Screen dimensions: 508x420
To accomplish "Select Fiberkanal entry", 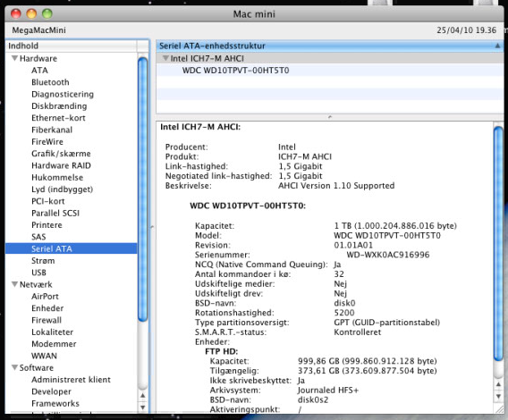I will coord(52,130).
